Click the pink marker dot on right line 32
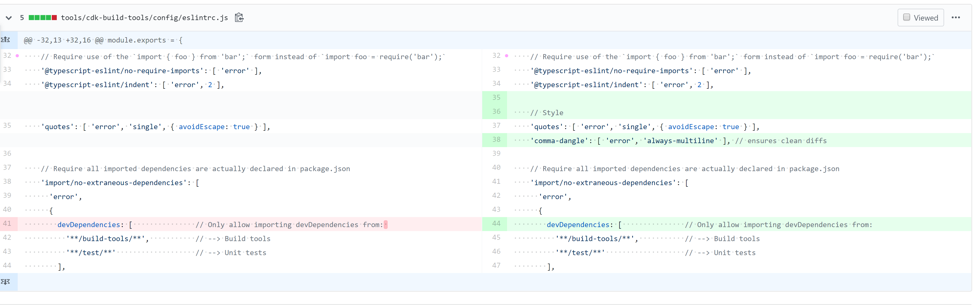The width and height of the screenshot is (980, 305). tap(506, 56)
